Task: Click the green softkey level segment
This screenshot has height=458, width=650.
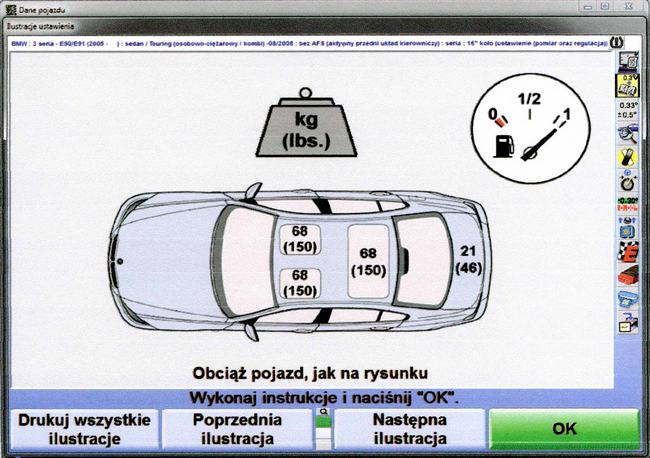Action: 323,422
